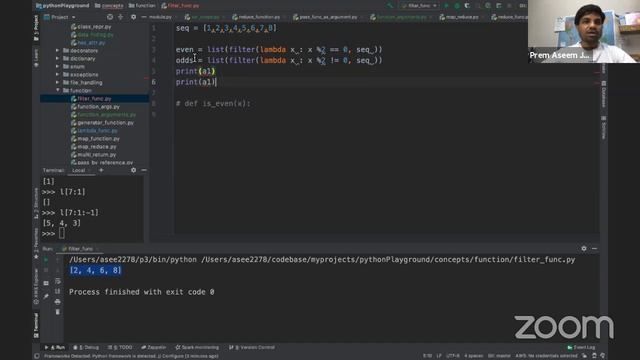
Task: Open the filter_func run configuration dropdown
Action: point(418,6)
